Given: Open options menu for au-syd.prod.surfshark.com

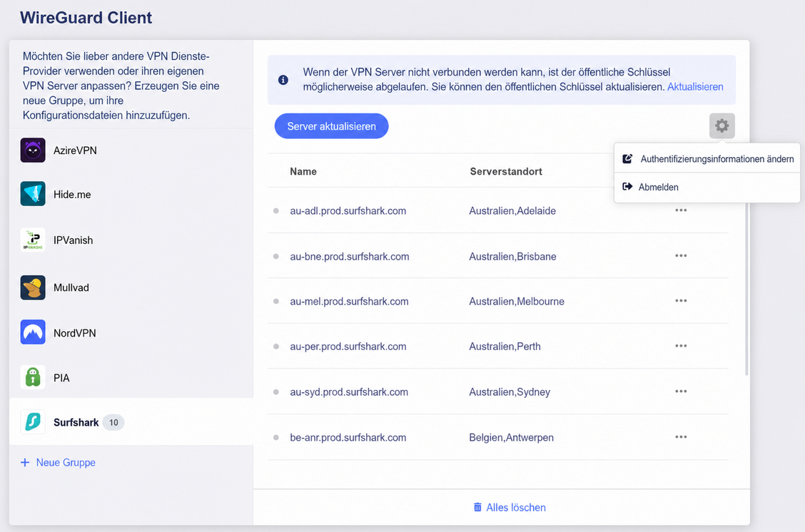Looking at the screenshot, I should pyautogui.click(x=681, y=392).
